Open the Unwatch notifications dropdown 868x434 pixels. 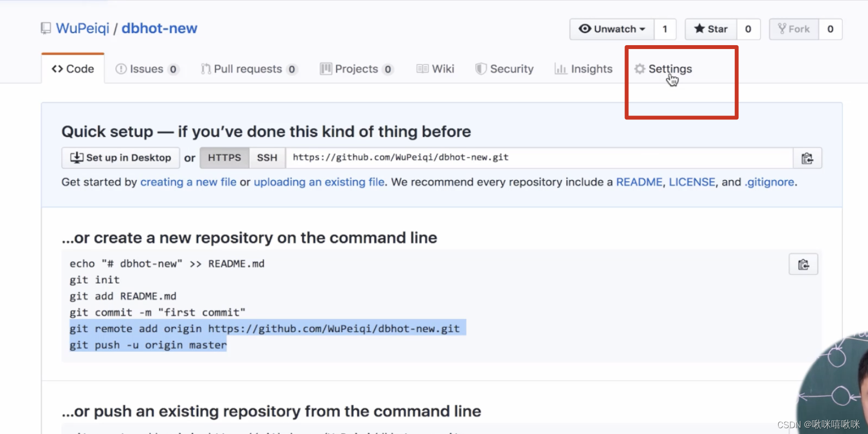[x=612, y=29]
